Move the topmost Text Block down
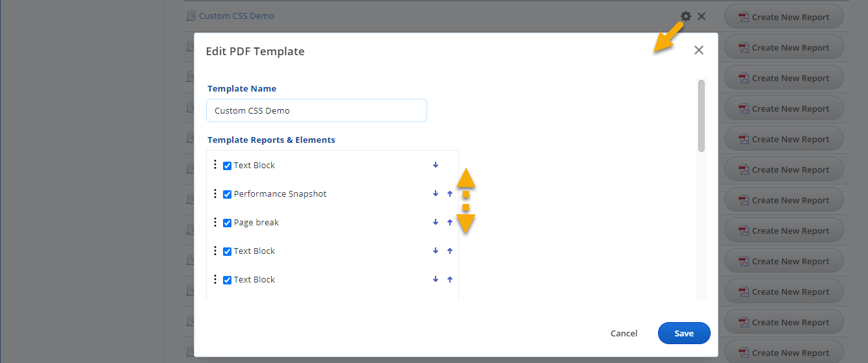 (x=436, y=165)
